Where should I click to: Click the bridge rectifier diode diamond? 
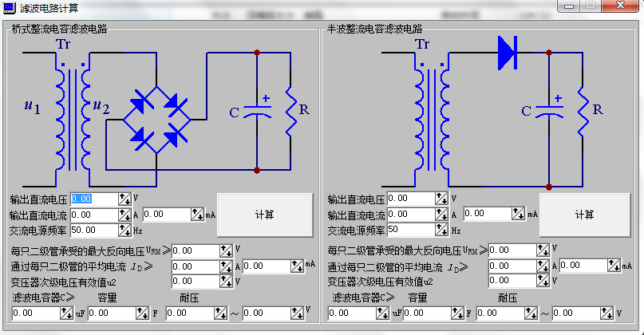156,120
